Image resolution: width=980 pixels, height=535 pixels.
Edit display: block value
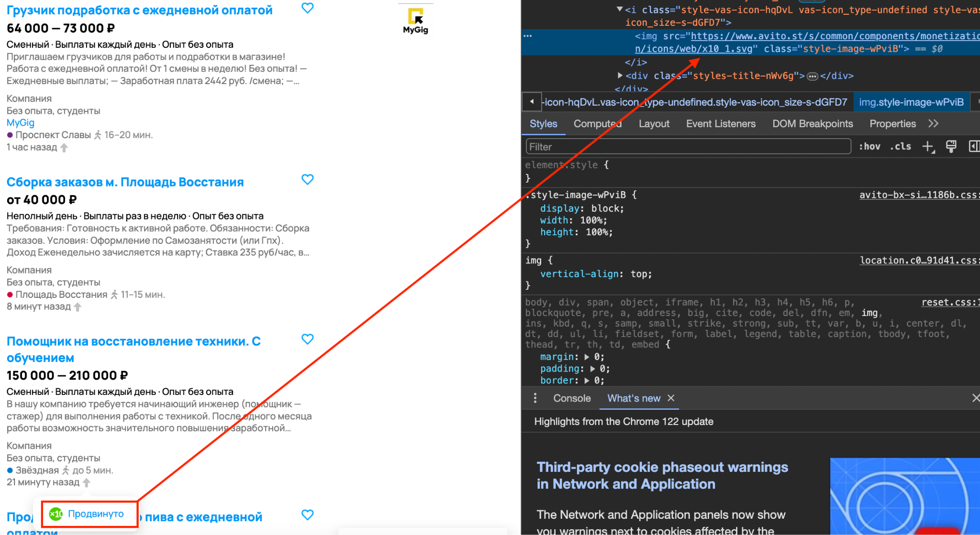[605, 208]
